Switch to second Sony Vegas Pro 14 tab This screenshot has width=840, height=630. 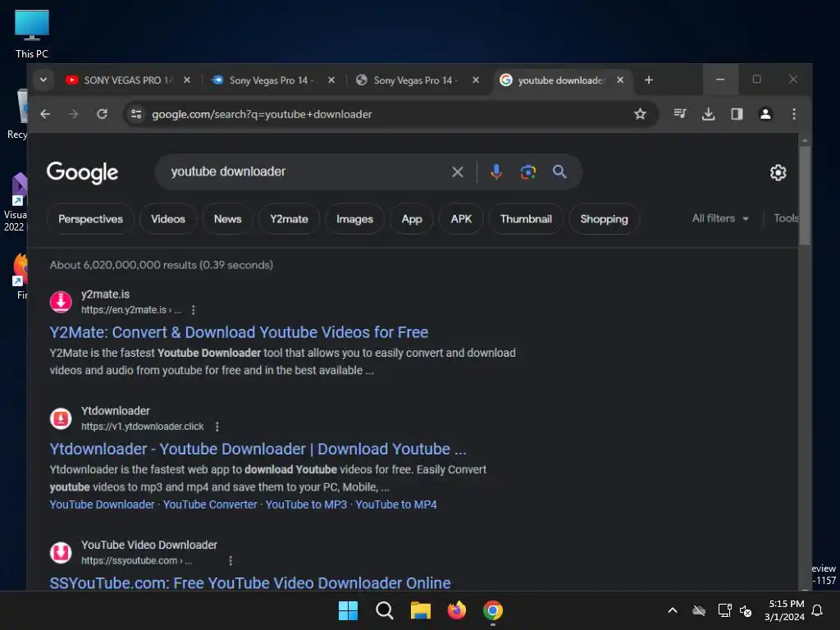point(272,80)
